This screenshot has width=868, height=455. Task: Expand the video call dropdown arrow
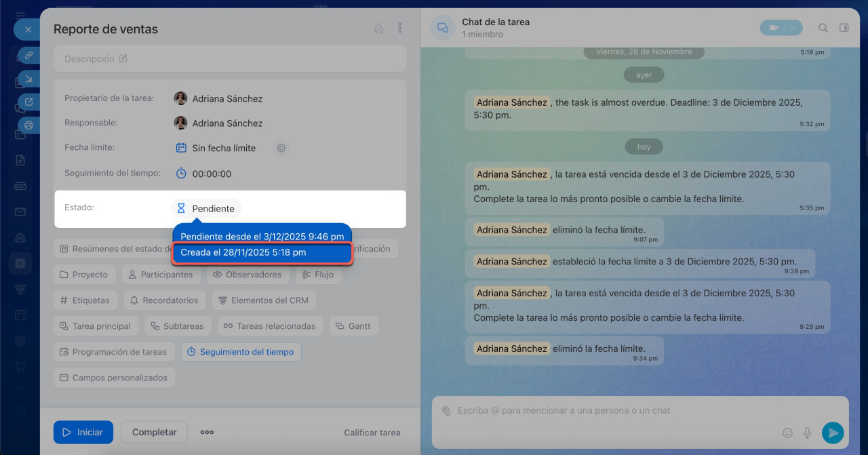[792, 28]
